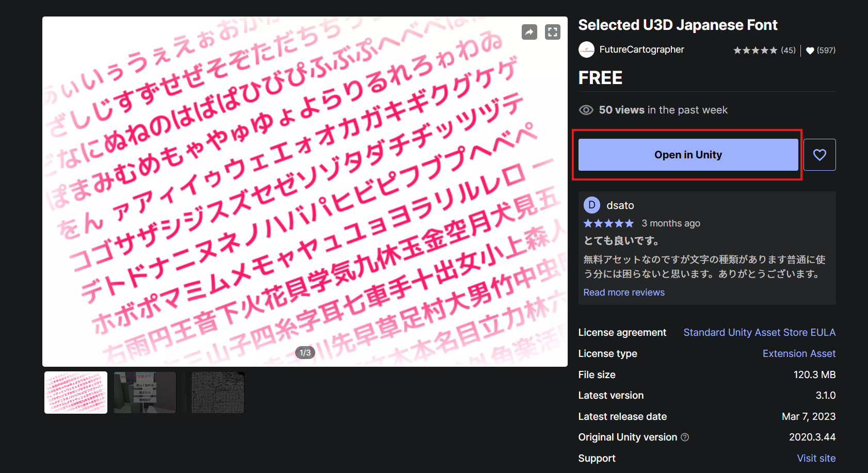Image resolution: width=868 pixels, height=473 pixels.
Task: Open fullscreen view of the preview image
Action: tap(553, 32)
